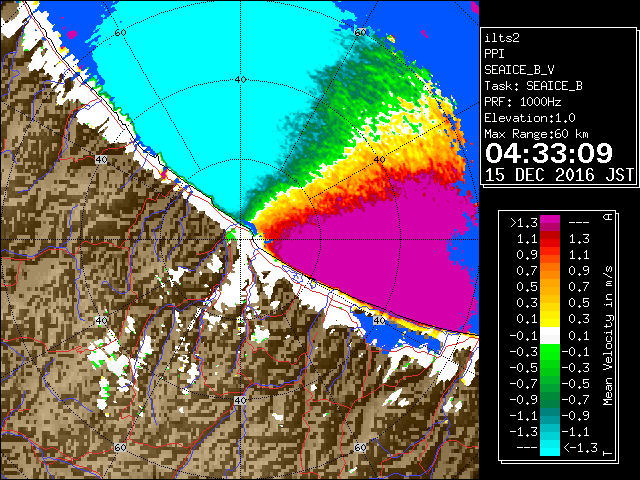
Task: Click the '-0.1' value in legend's right column
Action: coord(576,351)
